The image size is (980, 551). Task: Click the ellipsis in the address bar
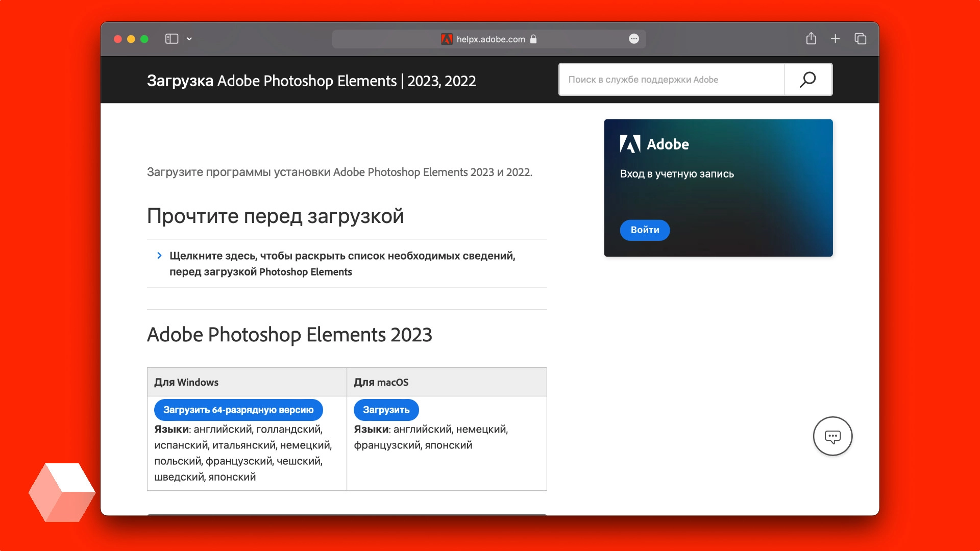coord(634,39)
